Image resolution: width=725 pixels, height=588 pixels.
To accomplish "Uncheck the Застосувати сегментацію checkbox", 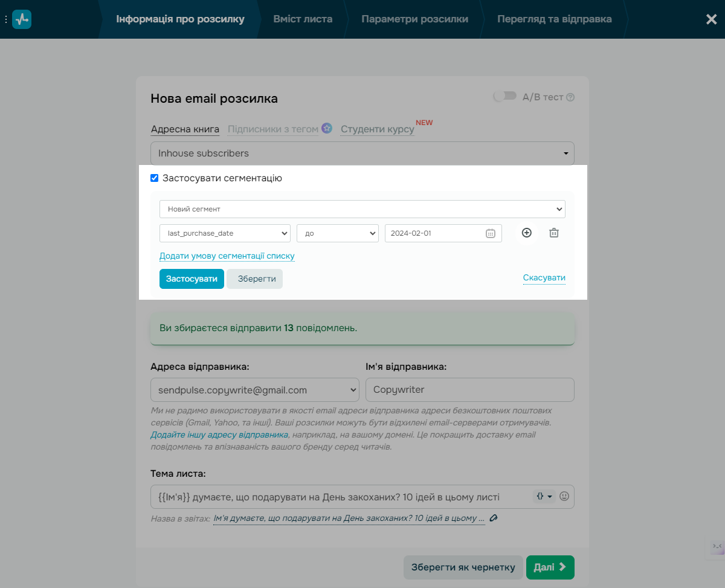I will [154, 178].
